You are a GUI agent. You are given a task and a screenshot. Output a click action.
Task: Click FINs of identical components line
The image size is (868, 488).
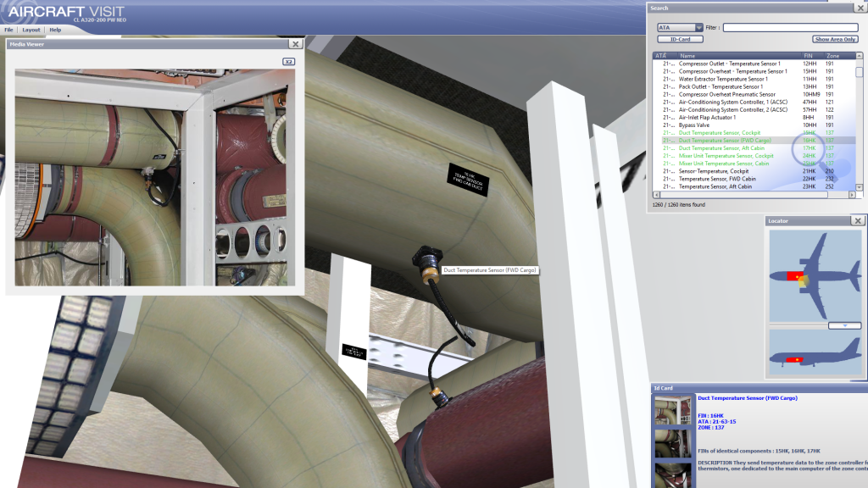click(x=759, y=451)
